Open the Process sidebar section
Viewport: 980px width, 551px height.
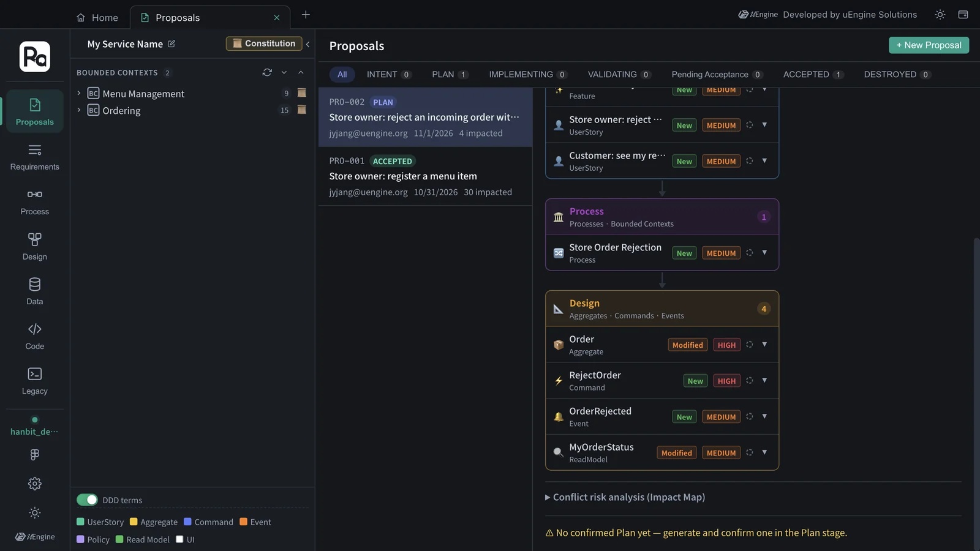35,202
